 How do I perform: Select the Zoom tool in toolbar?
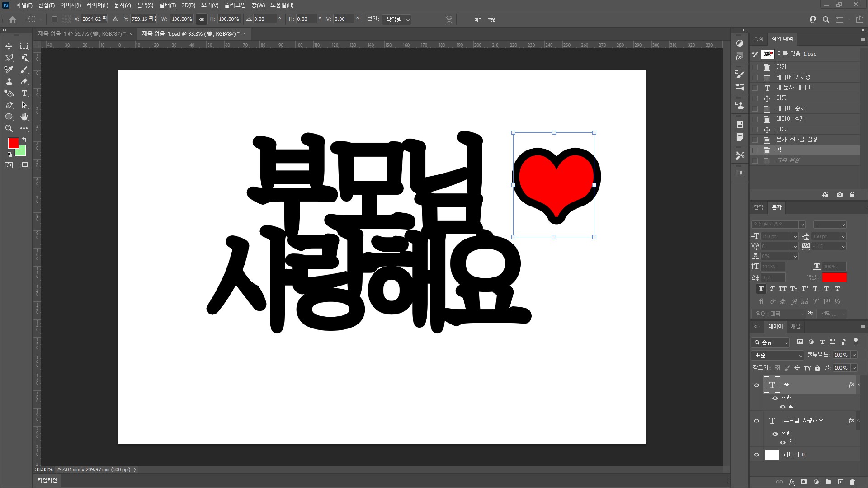(9, 128)
